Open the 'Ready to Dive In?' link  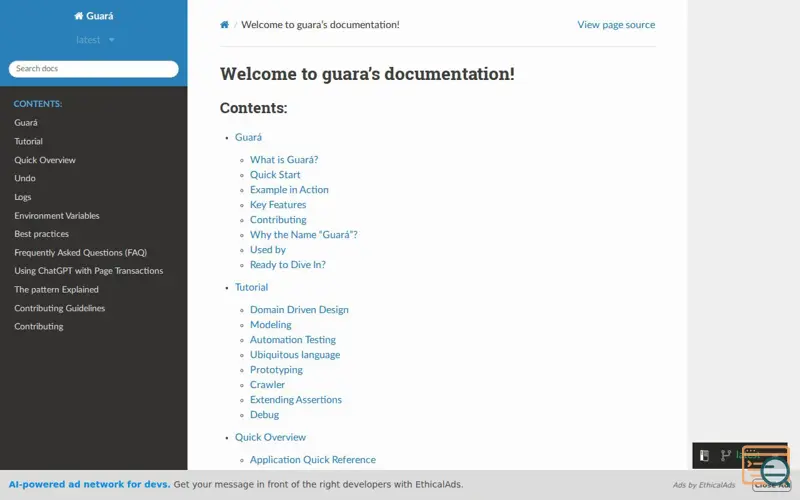pyautogui.click(x=288, y=265)
